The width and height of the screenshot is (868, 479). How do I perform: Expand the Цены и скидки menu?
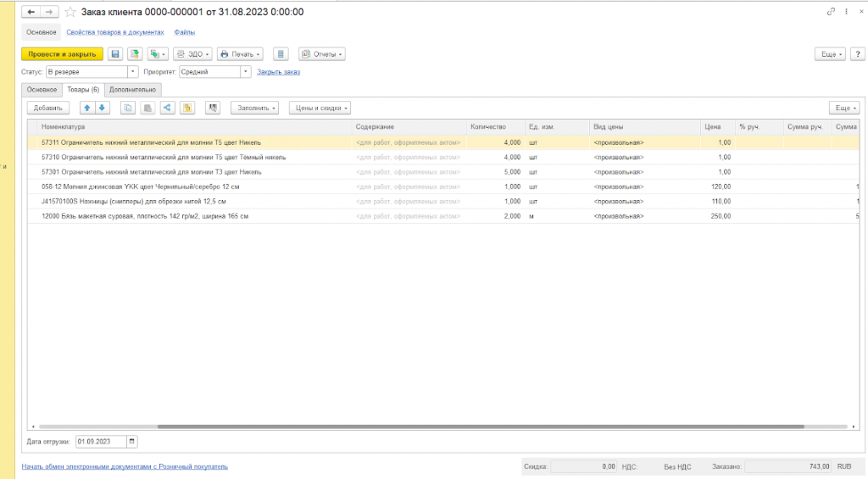[320, 108]
